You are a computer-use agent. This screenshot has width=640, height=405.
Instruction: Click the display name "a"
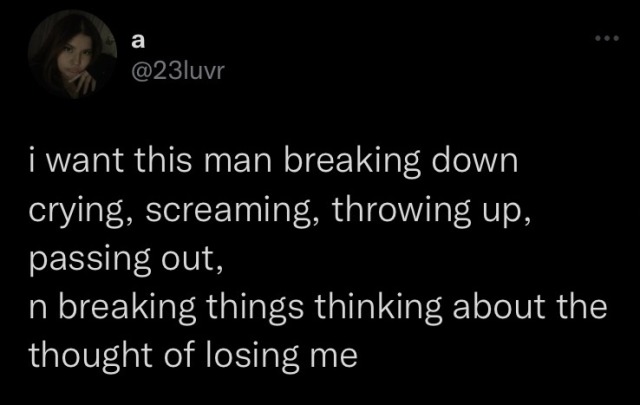pos(138,41)
